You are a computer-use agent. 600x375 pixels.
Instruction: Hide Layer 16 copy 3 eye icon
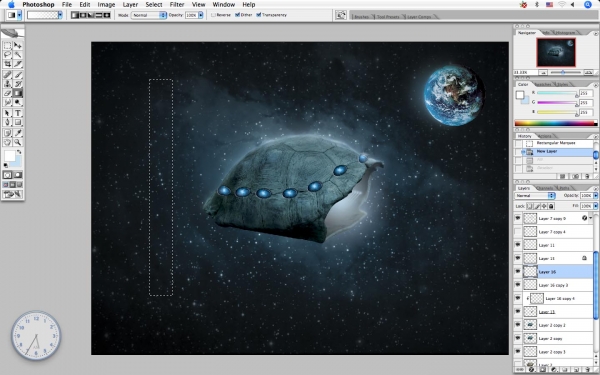point(518,285)
